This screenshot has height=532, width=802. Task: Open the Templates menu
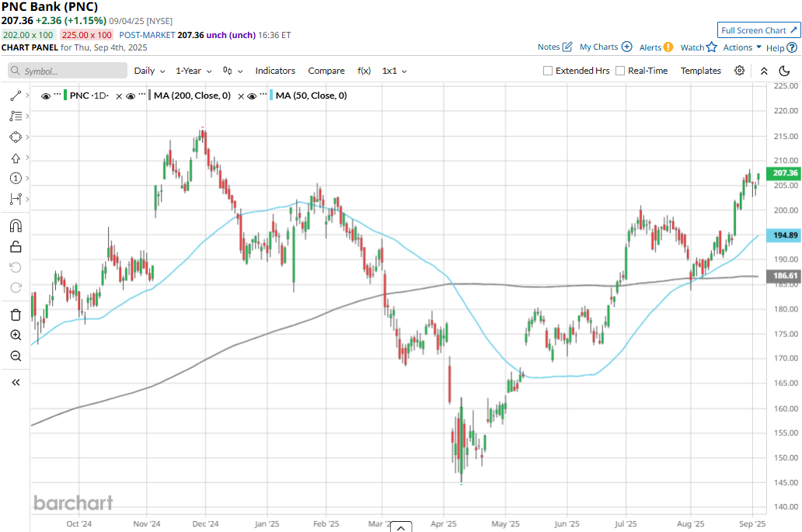pos(701,71)
